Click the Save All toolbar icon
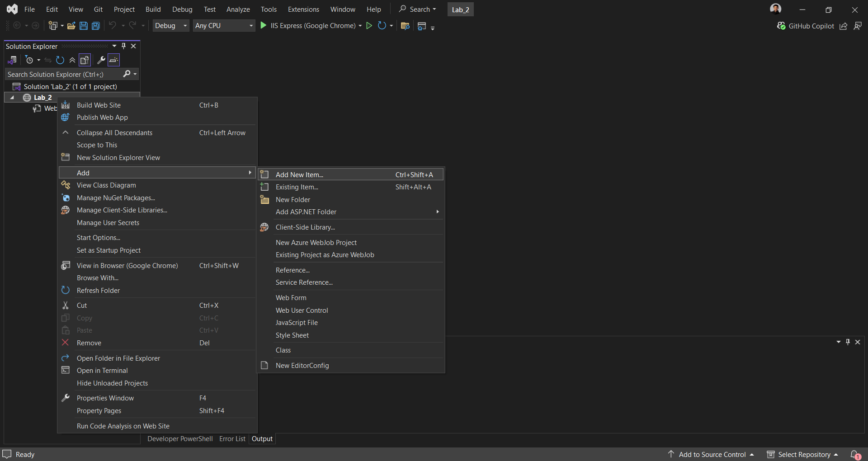The height and width of the screenshot is (461, 868). click(x=96, y=26)
